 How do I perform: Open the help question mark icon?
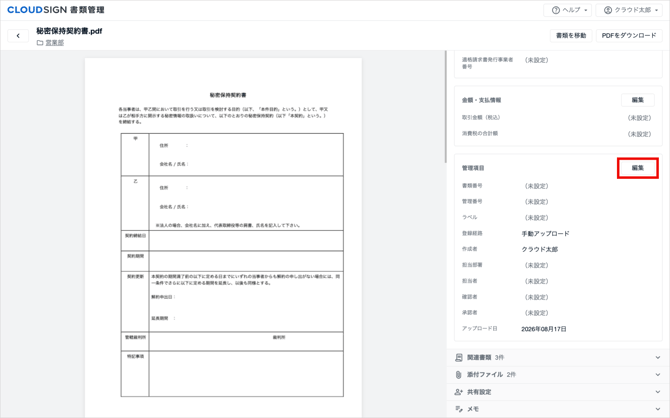click(x=555, y=10)
